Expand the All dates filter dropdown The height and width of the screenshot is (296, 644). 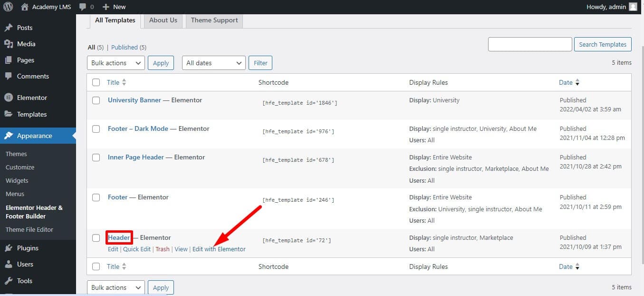[213, 63]
